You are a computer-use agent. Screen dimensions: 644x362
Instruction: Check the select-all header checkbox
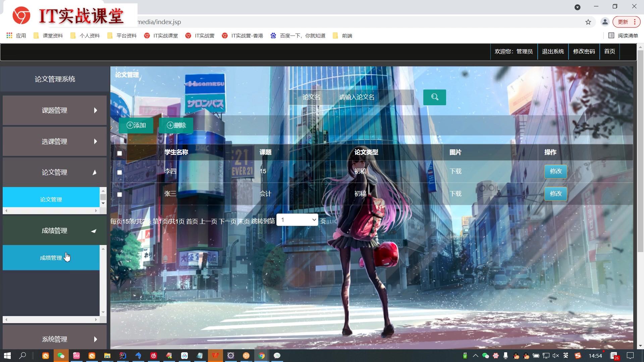[x=119, y=153]
